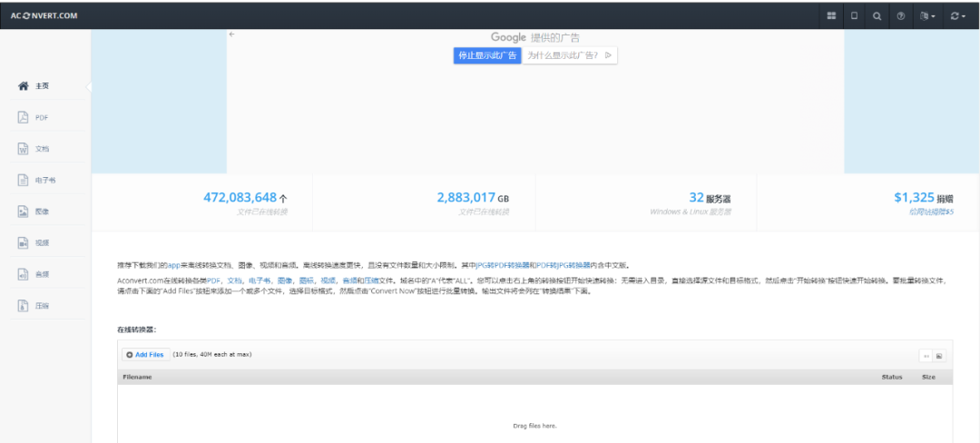Open the 电子书 section in sidebar
Viewport: 980px width, 443px height.
47,180
